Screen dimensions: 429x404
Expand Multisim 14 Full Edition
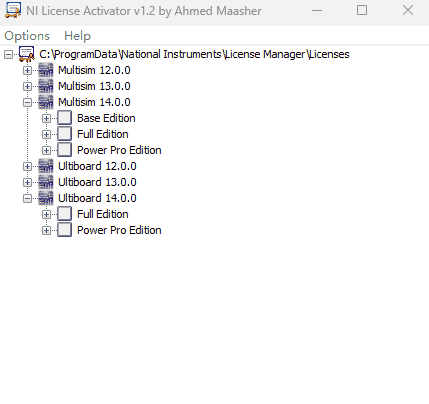(47, 134)
